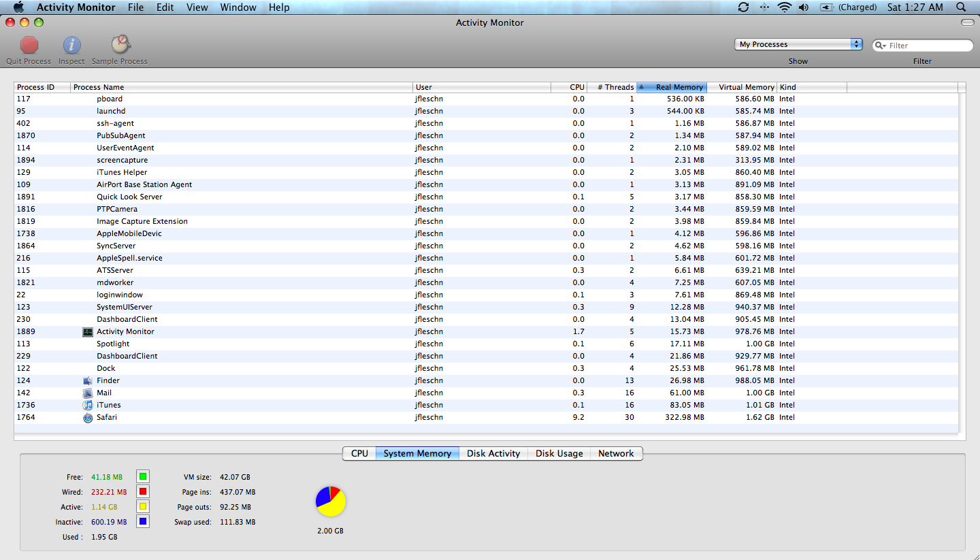This screenshot has height=560, width=980.
Task: Sort by Virtual Memory column header
Action: pos(742,87)
